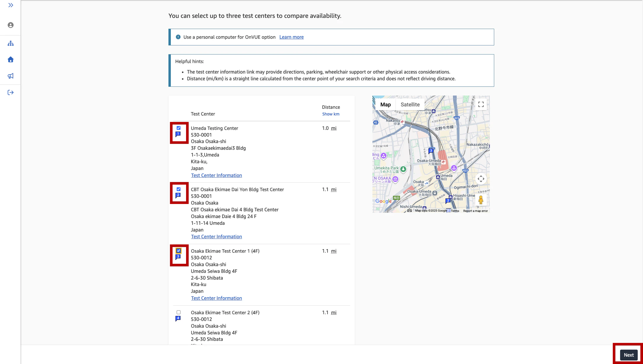Click the Umeda Testing Center name
The width and height of the screenshot is (643, 364).
[215, 128]
